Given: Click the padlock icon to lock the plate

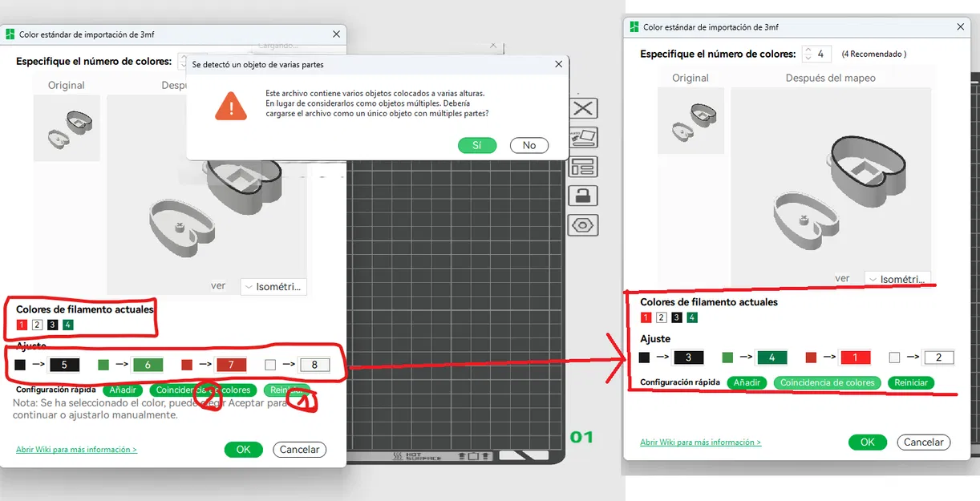Looking at the screenshot, I should [x=583, y=195].
